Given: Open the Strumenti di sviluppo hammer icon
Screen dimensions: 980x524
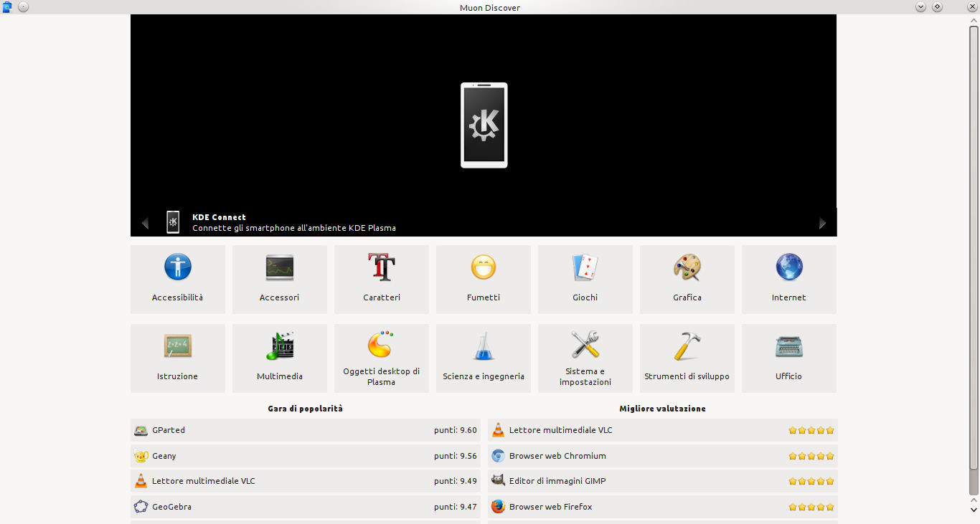Looking at the screenshot, I should coord(687,346).
